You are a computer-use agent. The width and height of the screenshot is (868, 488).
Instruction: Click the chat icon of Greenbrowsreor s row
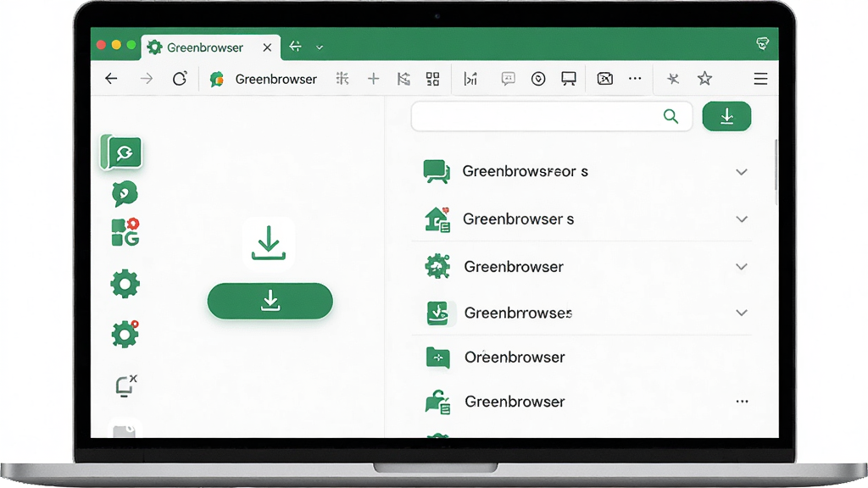437,171
